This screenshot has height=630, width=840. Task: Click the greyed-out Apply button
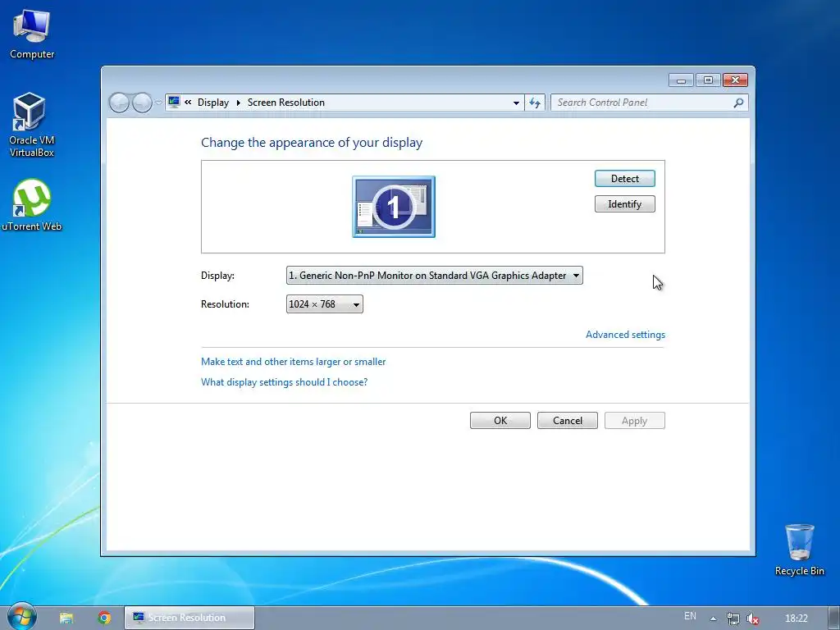click(635, 421)
